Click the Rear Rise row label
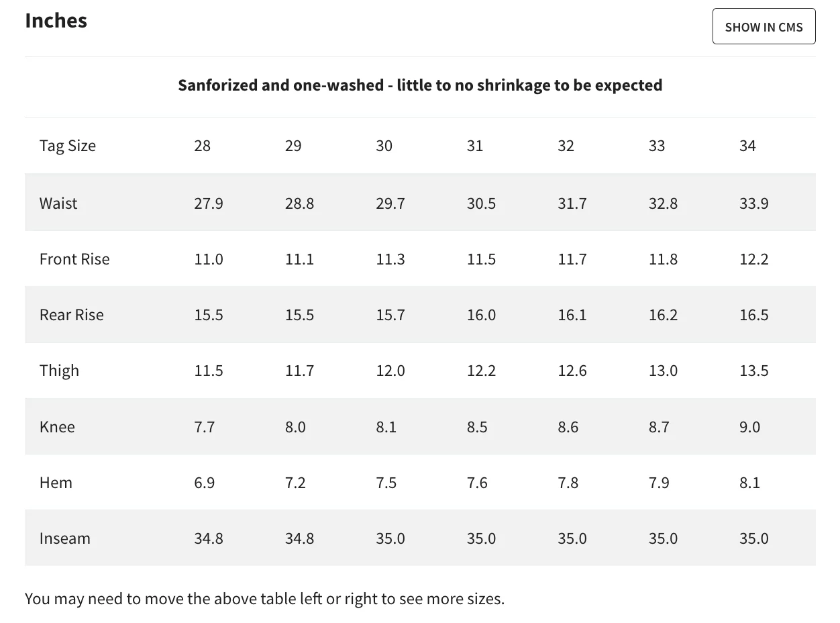Screen dimensions: 840x623 (x=72, y=315)
